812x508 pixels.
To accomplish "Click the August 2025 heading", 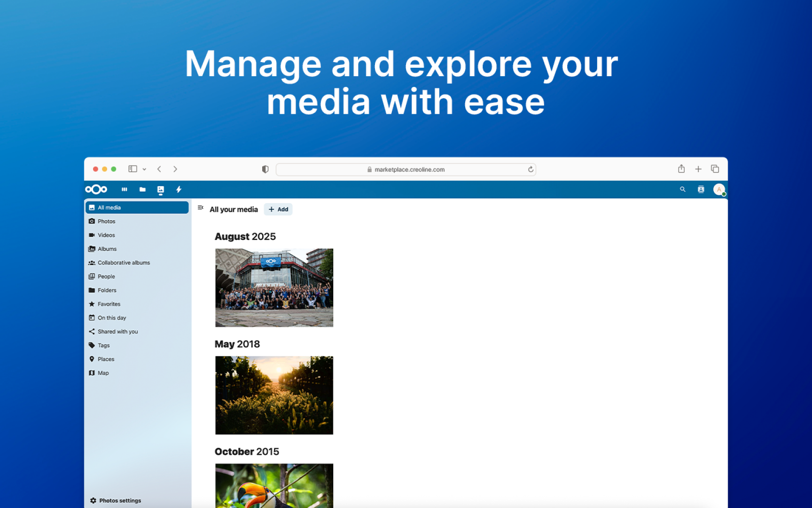I will 245,237.
